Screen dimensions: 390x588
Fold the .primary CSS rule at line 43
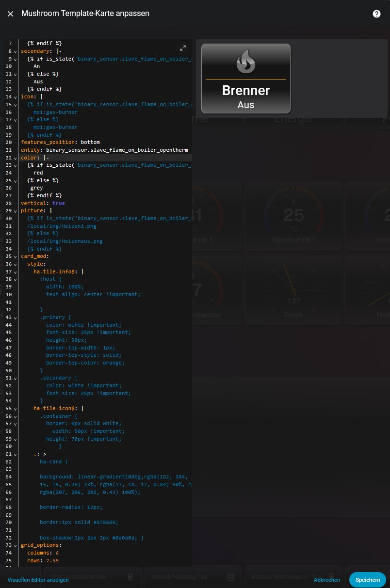[x=16, y=318]
